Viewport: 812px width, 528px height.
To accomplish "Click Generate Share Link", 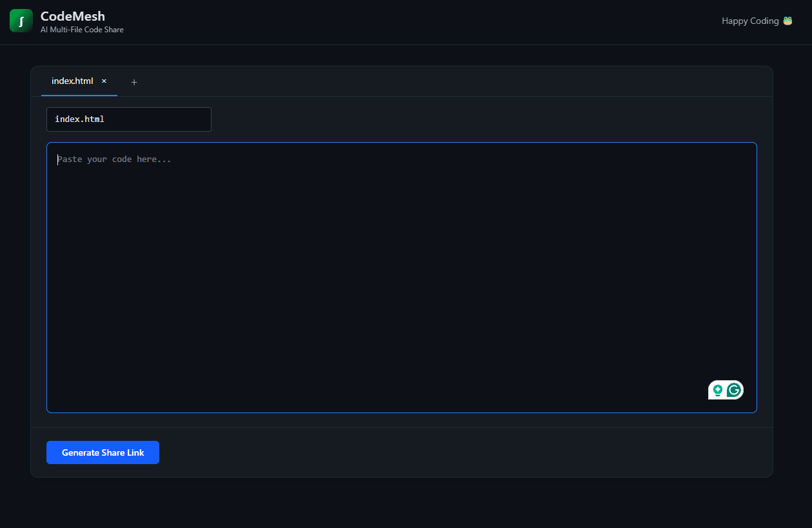I will click(103, 452).
